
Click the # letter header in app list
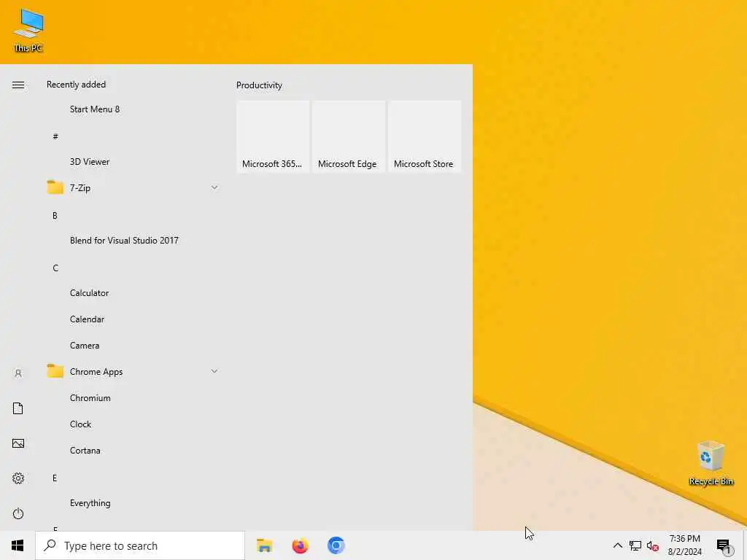(55, 136)
